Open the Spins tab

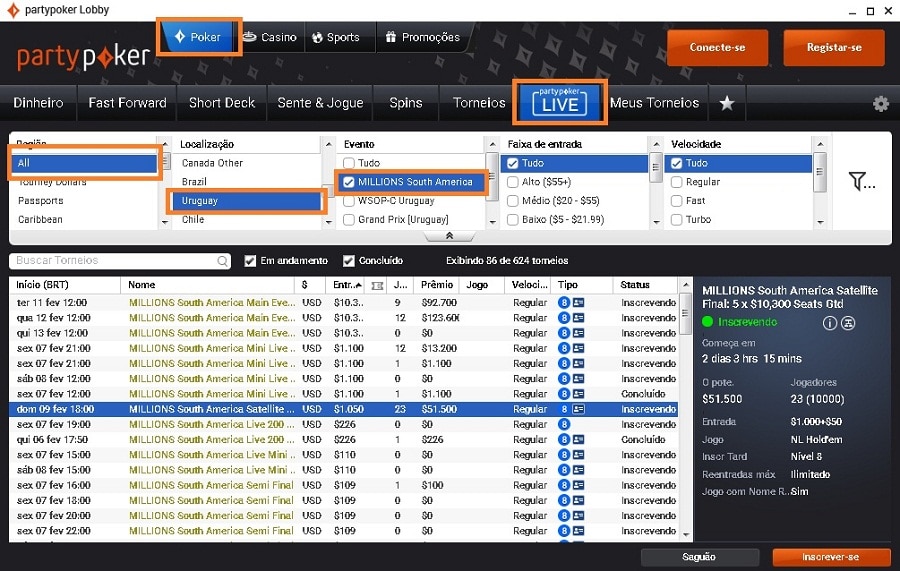click(406, 103)
